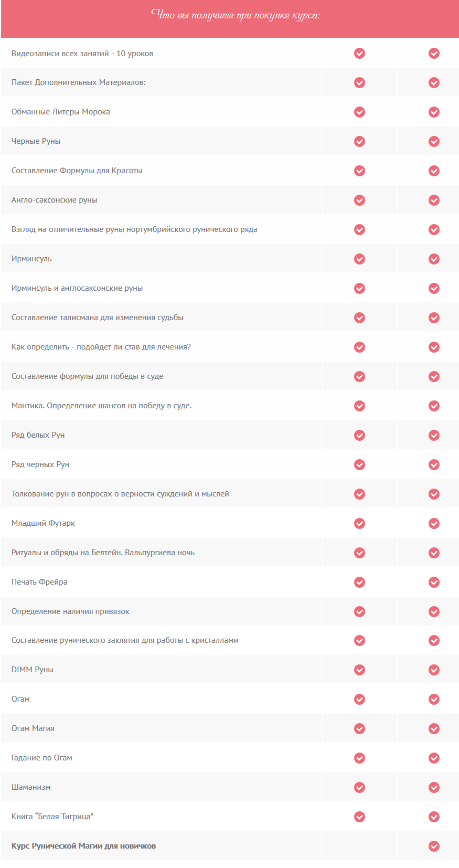
Task: Click second-column checkmark in Огам Магия row
Action: [x=434, y=728]
